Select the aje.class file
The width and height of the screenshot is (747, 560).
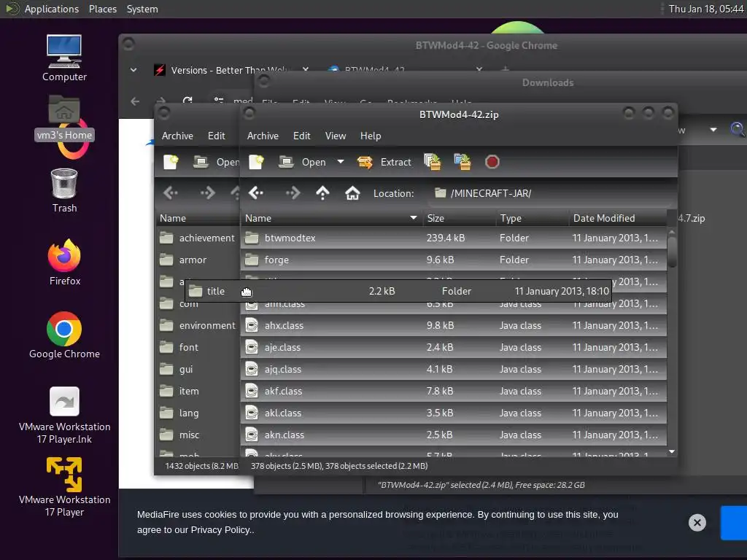point(454,348)
